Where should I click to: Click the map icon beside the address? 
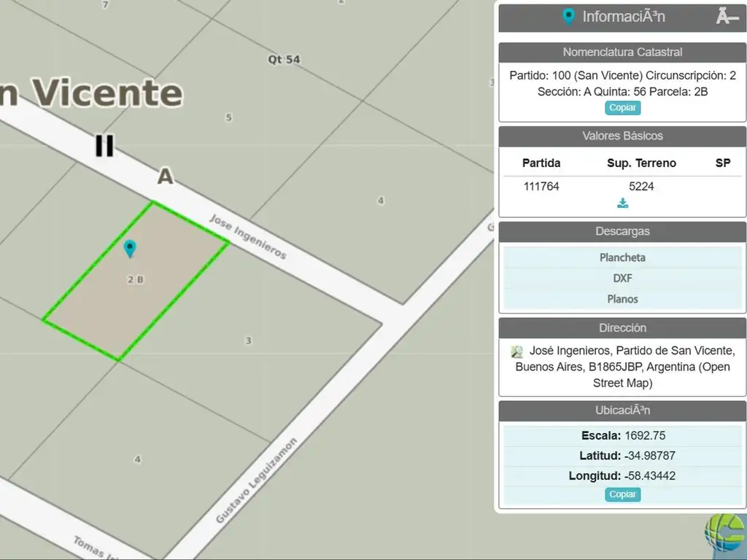point(517,351)
